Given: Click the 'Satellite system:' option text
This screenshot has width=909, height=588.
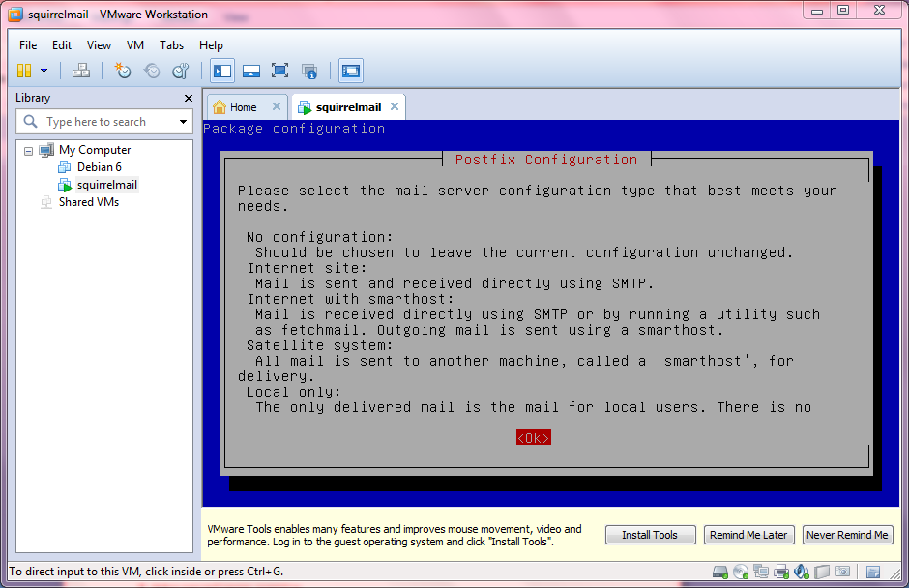Looking at the screenshot, I should click(319, 345).
